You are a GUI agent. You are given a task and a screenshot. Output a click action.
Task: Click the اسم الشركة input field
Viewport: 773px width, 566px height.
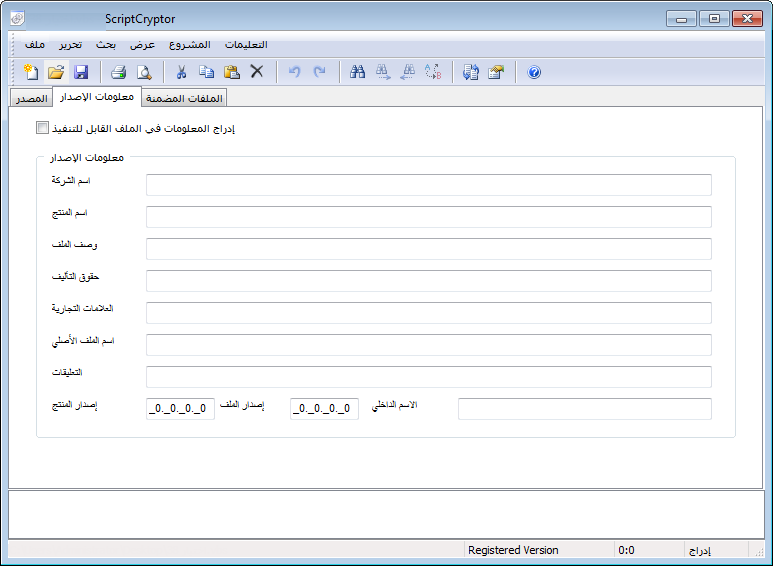click(x=428, y=184)
